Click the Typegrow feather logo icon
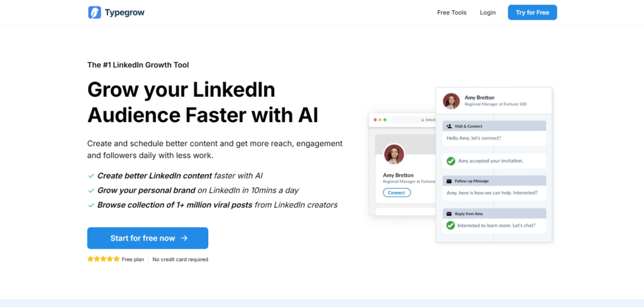The width and height of the screenshot is (644, 307). click(x=94, y=13)
